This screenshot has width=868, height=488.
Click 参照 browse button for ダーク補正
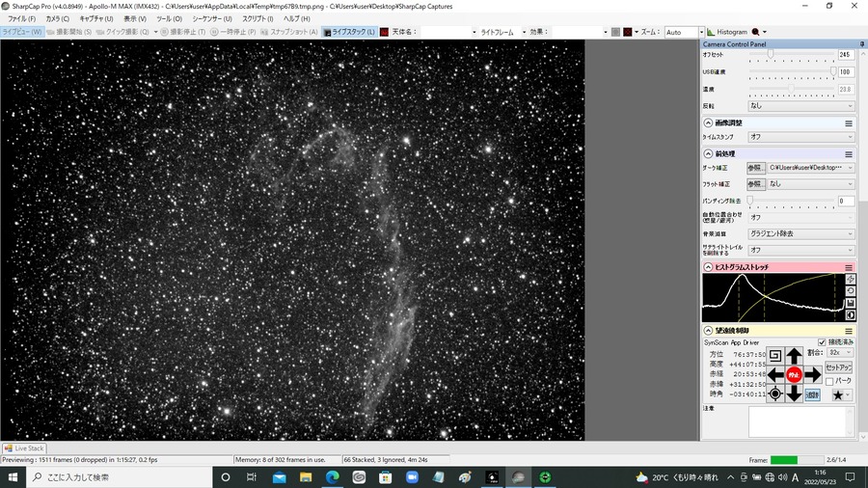click(755, 168)
